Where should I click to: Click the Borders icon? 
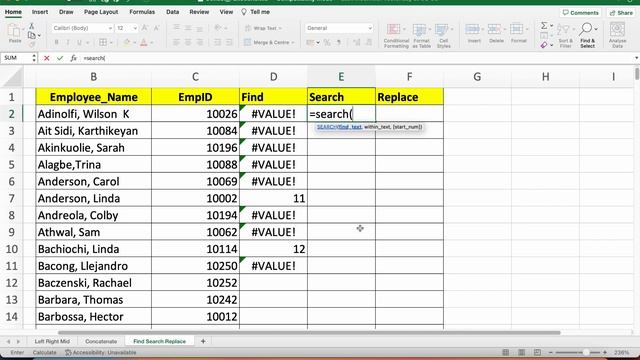click(103, 42)
